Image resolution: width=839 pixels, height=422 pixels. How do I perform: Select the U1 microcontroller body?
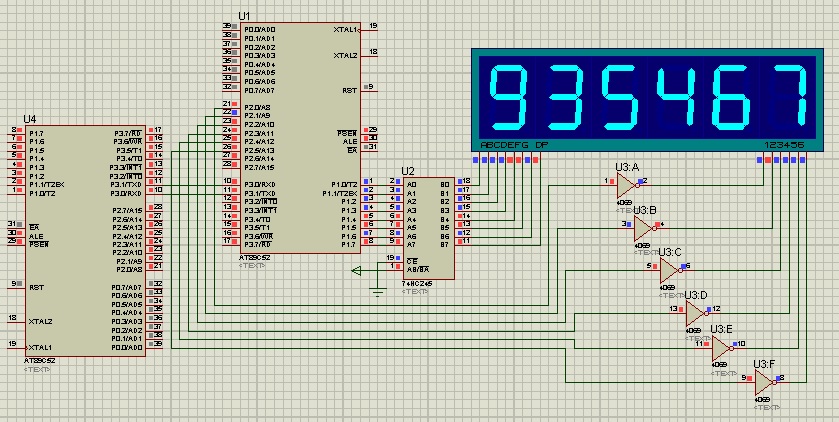(300, 137)
